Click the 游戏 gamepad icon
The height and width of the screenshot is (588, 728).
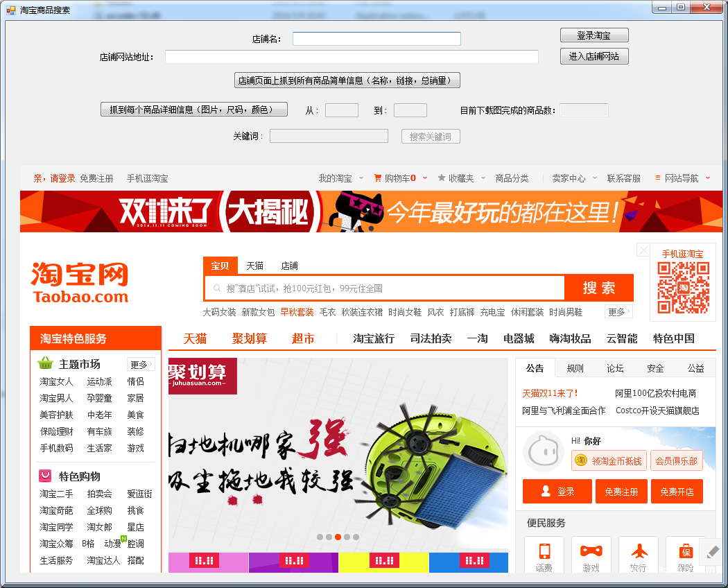tap(591, 551)
